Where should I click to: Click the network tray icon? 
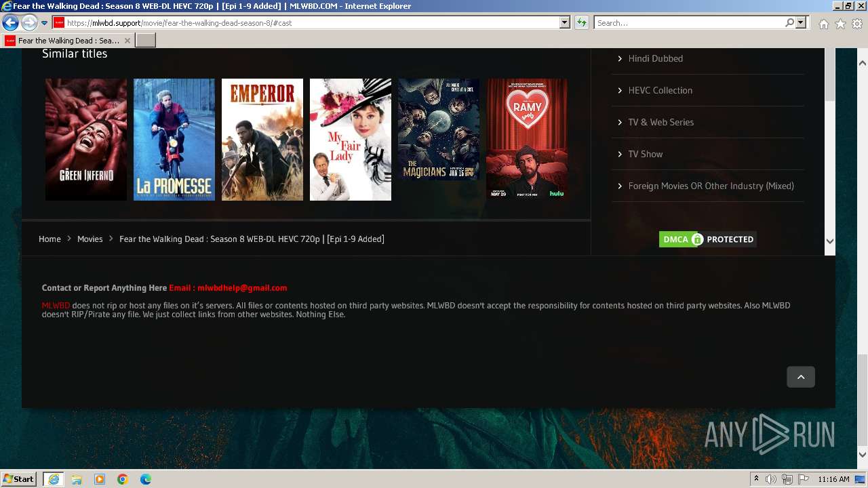(787, 479)
